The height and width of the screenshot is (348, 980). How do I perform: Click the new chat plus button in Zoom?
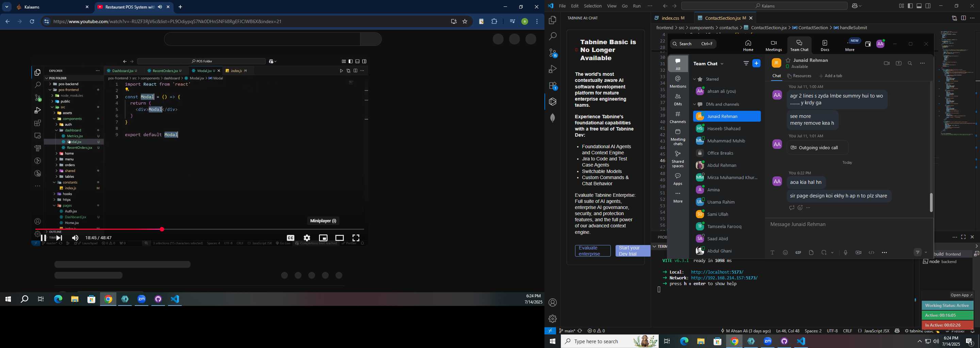(756, 64)
